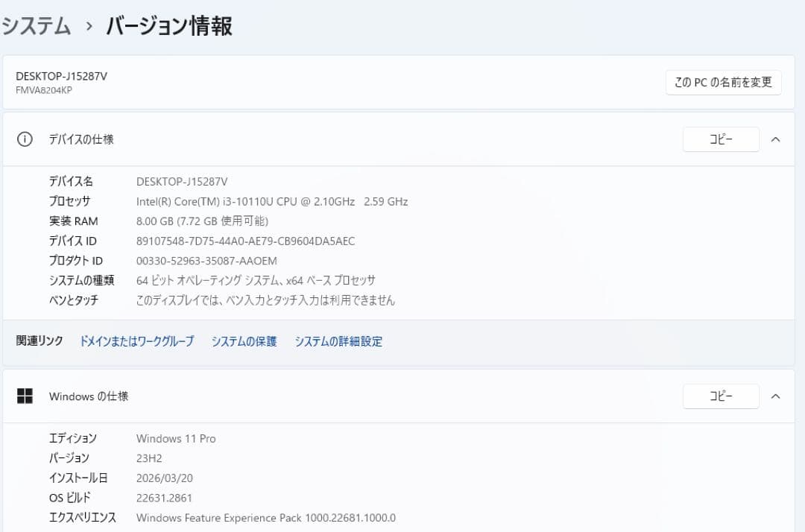The height and width of the screenshot is (532, 805).
Task: Click the Windows logo icon beside Windows の仕様
Action: pos(26,396)
